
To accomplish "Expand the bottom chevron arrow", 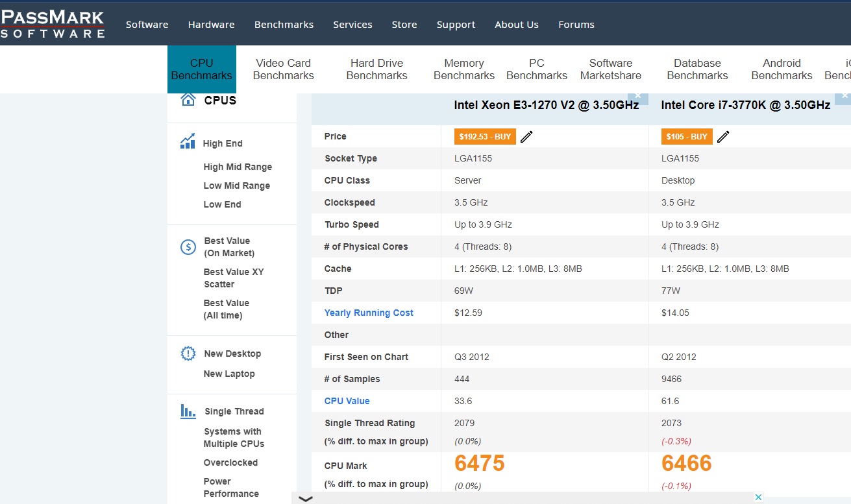I will [305, 498].
